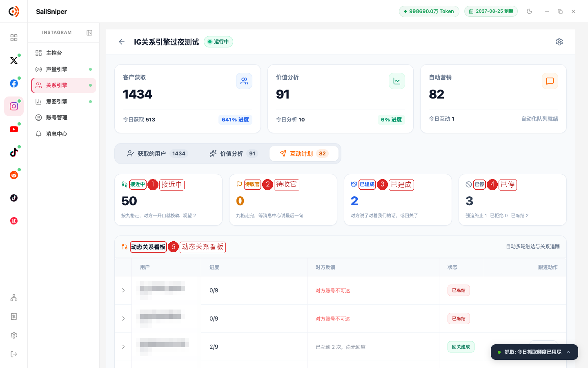Click the 回关建成 status badge
The width and height of the screenshot is (588, 368).
tap(461, 347)
